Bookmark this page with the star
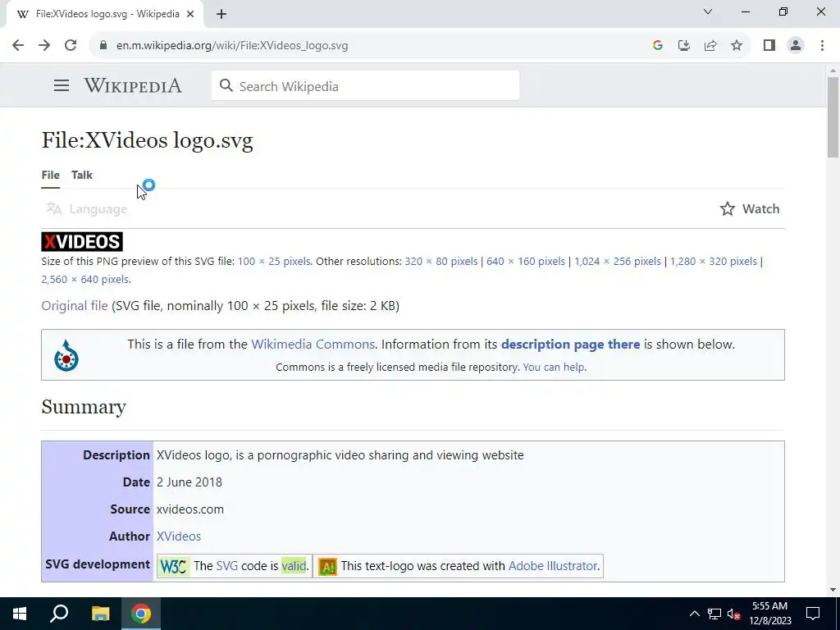The height and width of the screenshot is (630, 840). coord(737,46)
